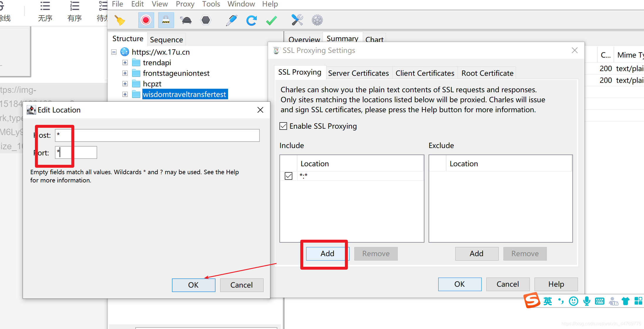
Task: Click Add under the Exclude list
Action: 476,254
